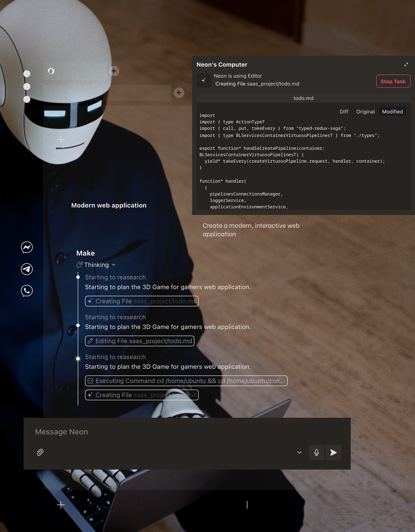This screenshot has width=415, height=532.
Task: Open last Creating File todo.md chip
Action: tap(142, 395)
